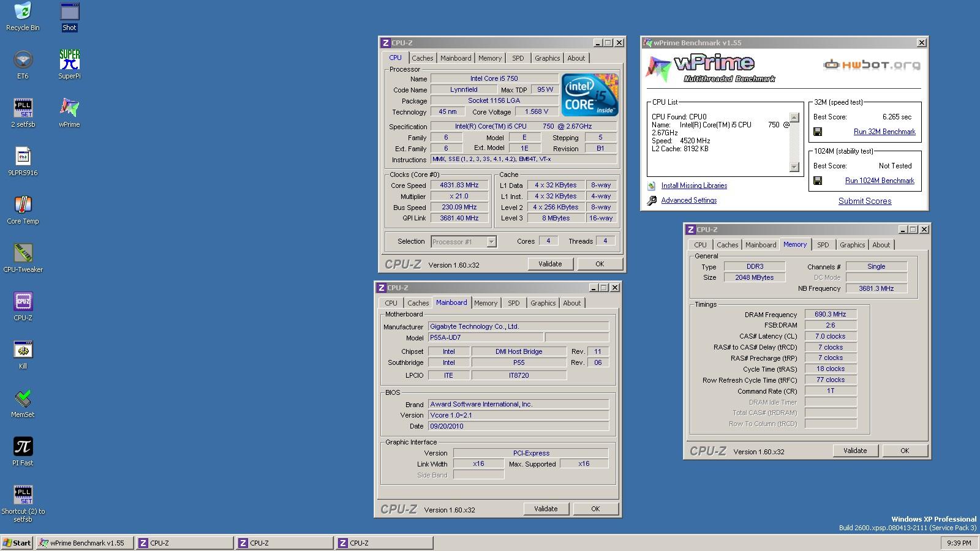Screen dimensions: 980x551
Task: Switch to Caches tab in CPU window
Action: coord(422,58)
